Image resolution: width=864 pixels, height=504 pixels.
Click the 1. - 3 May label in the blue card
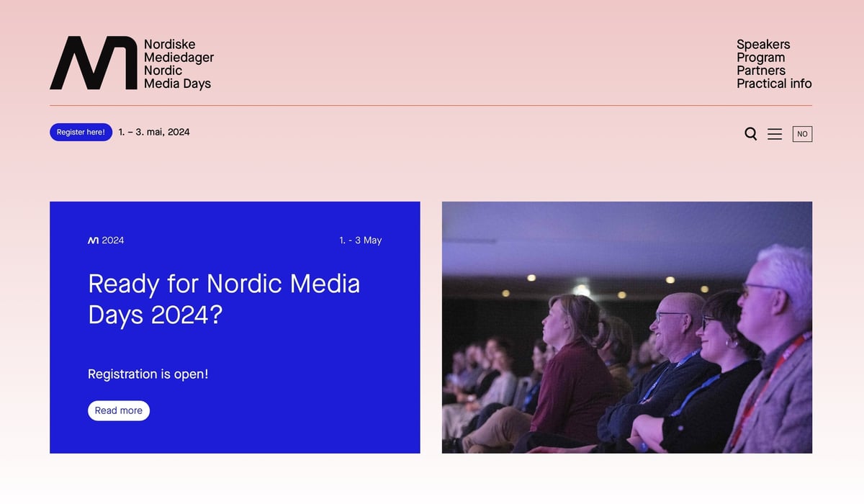tap(360, 240)
